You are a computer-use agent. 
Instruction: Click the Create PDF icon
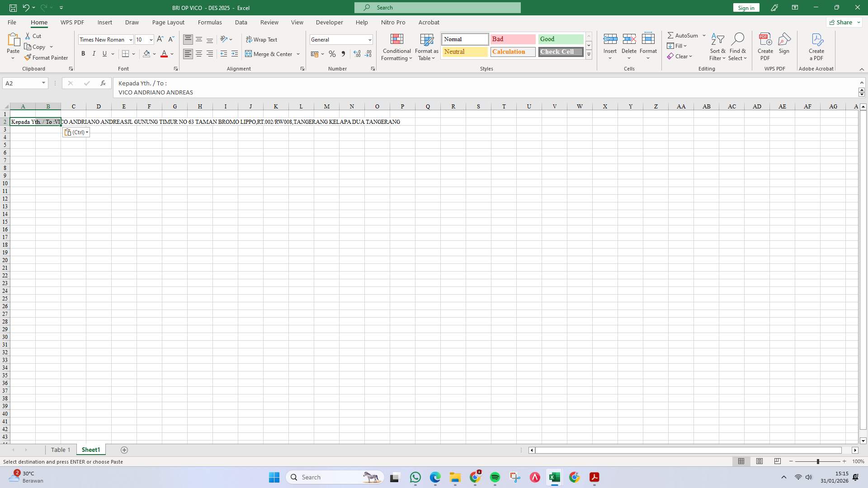pyautogui.click(x=765, y=43)
